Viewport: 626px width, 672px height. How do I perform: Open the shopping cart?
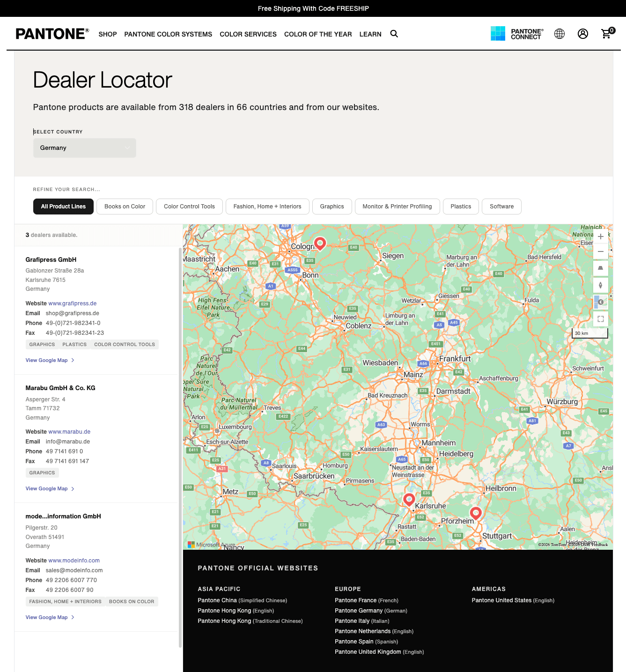pos(606,34)
